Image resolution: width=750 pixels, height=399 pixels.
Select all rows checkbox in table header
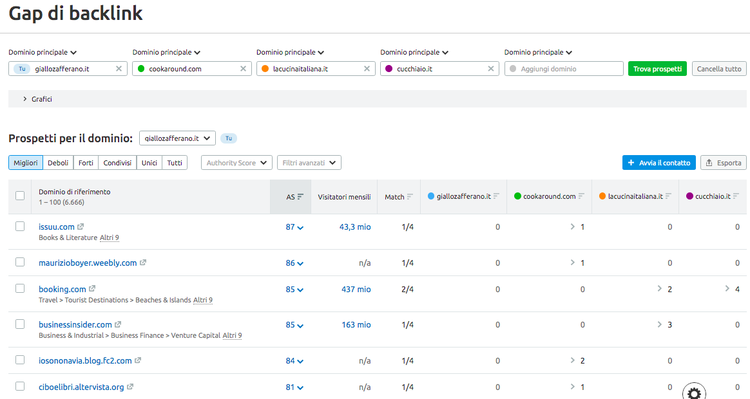20,196
